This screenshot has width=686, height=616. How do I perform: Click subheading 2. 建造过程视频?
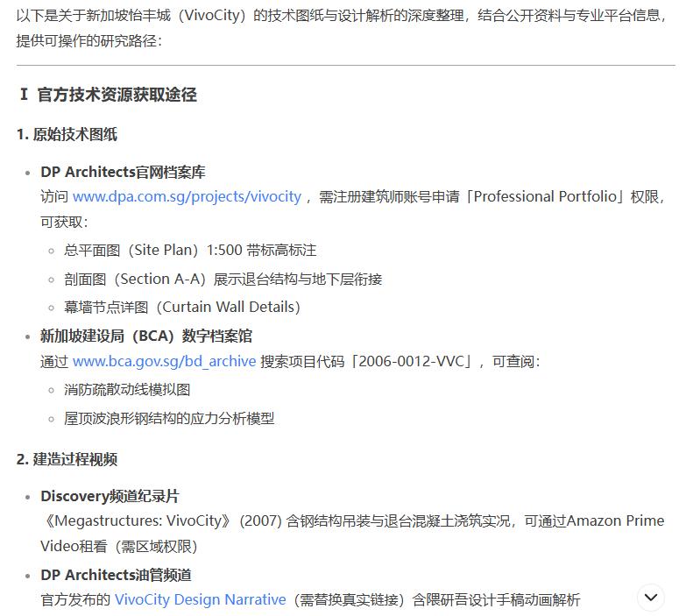(x=67, y=459)
